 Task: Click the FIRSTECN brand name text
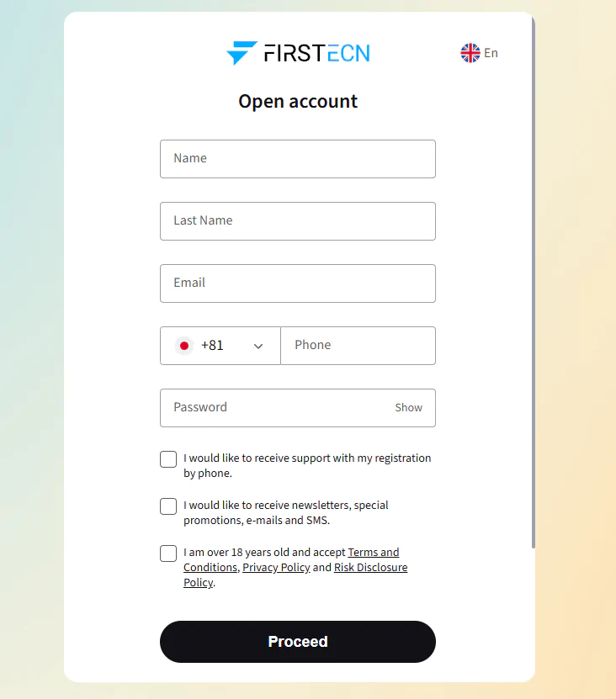tap(316, 53)
